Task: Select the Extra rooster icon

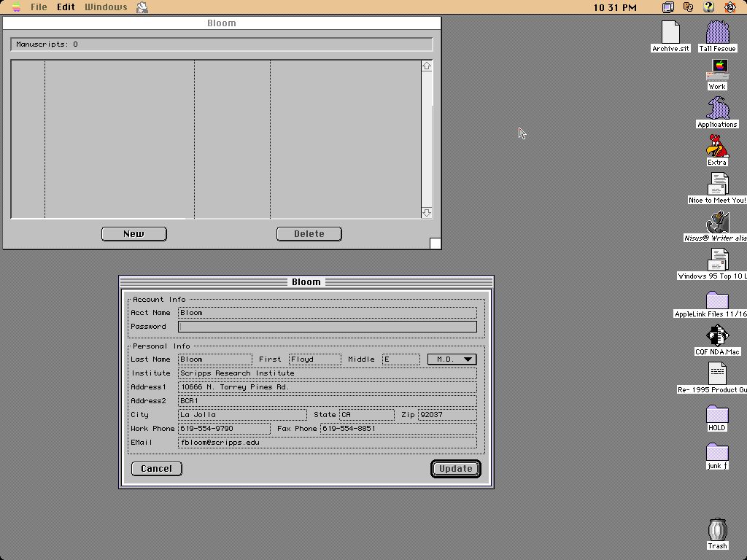Action: (718, 147)
